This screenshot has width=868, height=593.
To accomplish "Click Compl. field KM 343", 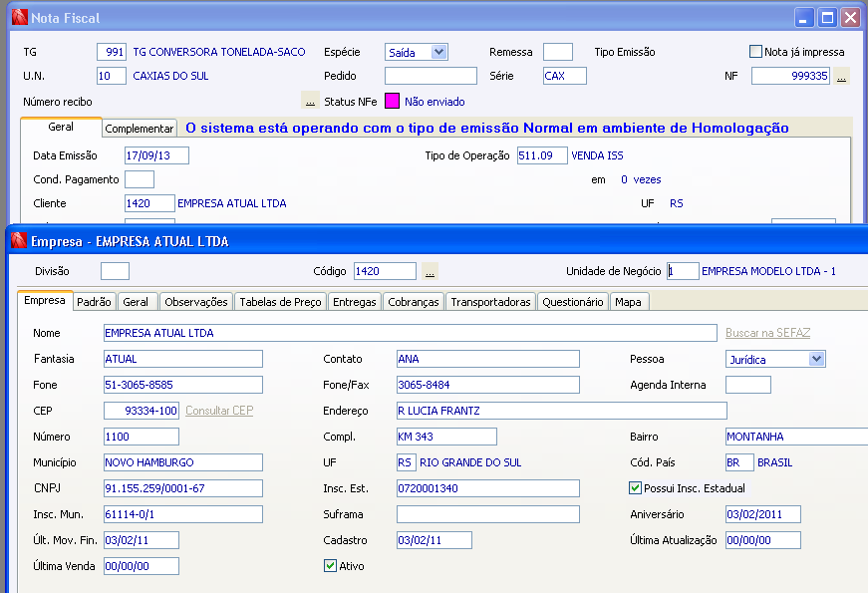I will (446, 437).
